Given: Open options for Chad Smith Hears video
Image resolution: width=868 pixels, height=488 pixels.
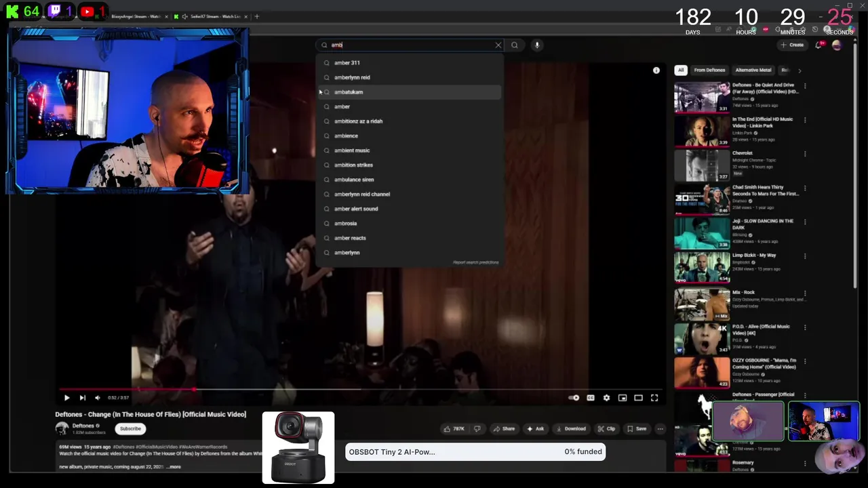Looking at the screenshot, I should click(805, 188).
